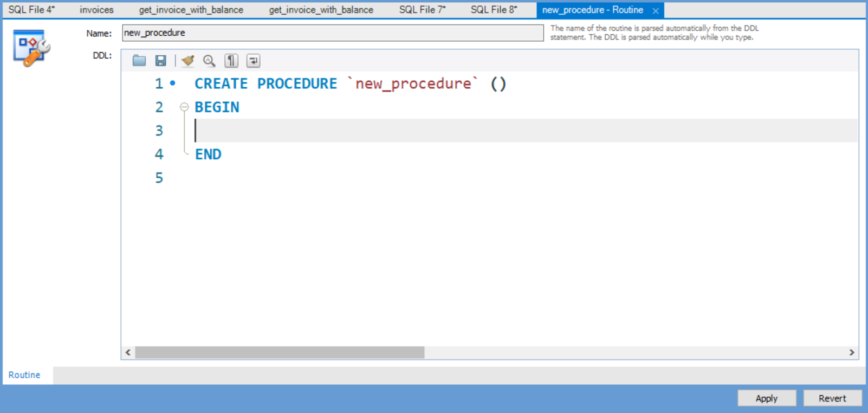Image resolution: width=868 pixels, height=413 pixels.
Task: Click the routine editor wrench icon
Action: (31, 48)
